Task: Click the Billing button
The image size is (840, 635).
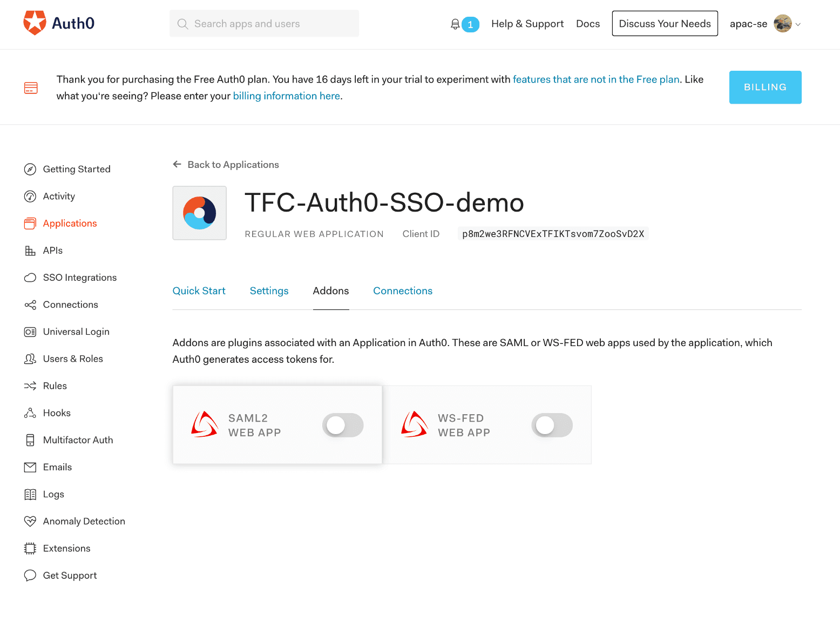Action: tap(765, 87)
